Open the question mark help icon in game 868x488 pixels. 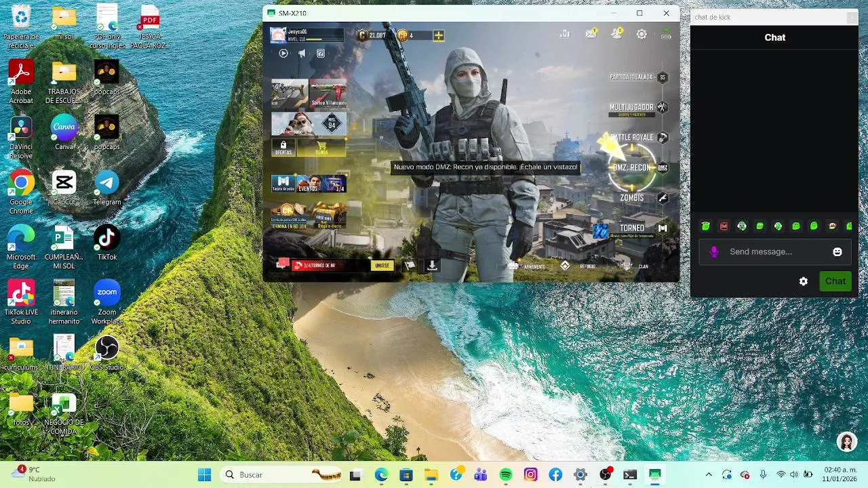(321, 54)
